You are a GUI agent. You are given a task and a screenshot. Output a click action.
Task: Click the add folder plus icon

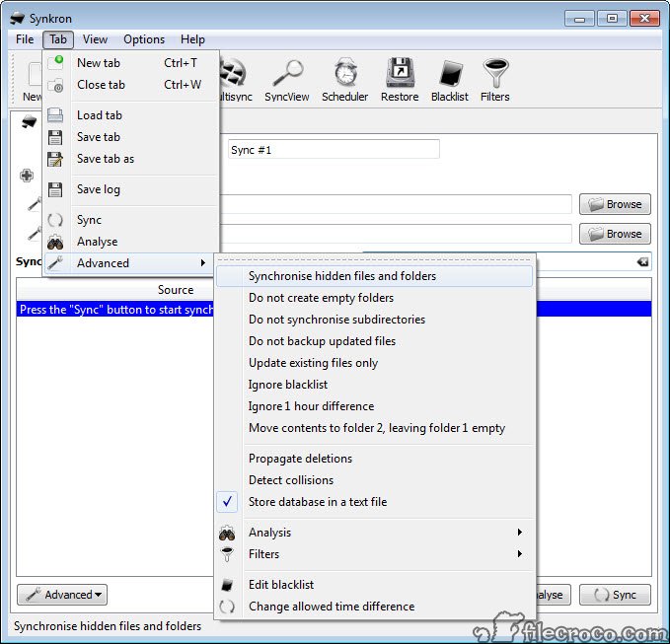(27, 175)
